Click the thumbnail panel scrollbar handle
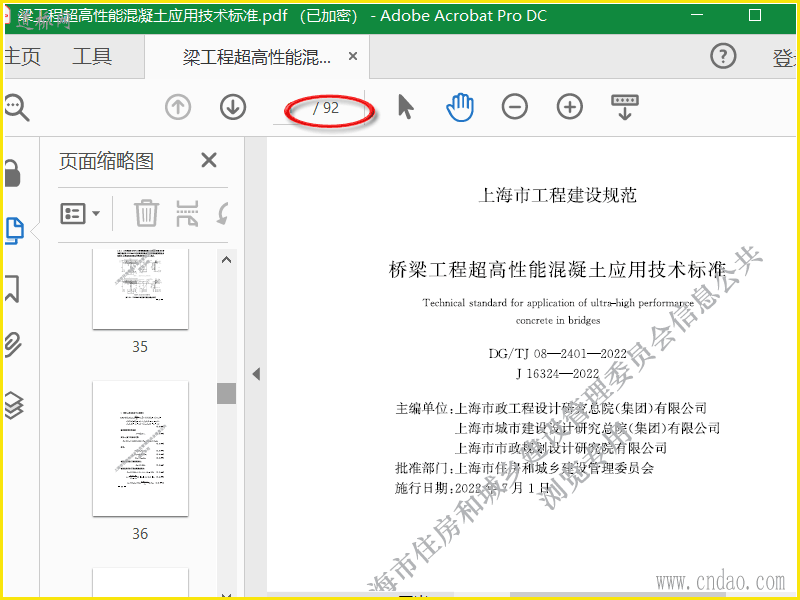The image size is (800, 600). pyautogui.click(x=227, y=393)
